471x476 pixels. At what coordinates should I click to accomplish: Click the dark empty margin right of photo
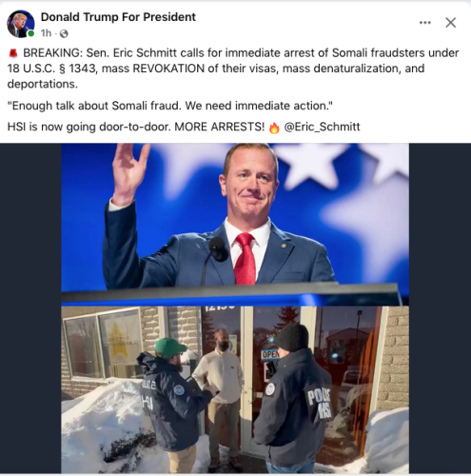click(440, 308)
